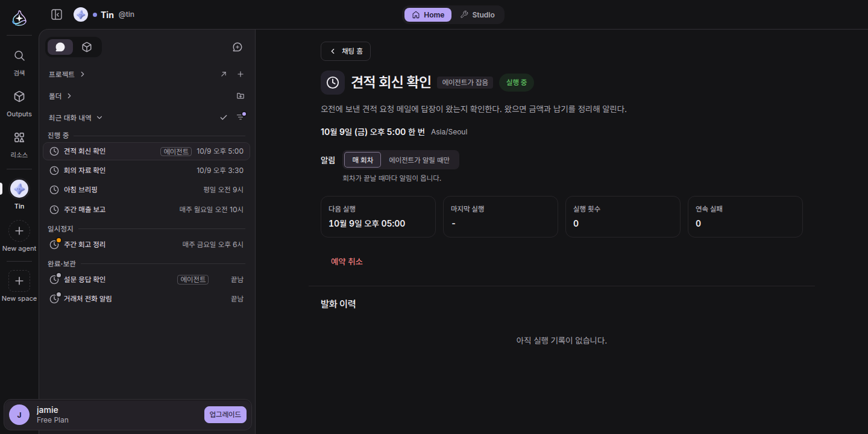
Task: Switch to Home tab
Action: coord(428,14)
